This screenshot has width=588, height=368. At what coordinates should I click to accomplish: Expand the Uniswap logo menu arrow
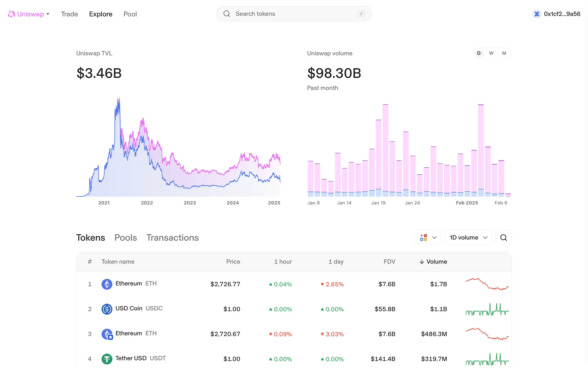click(48, 14)
